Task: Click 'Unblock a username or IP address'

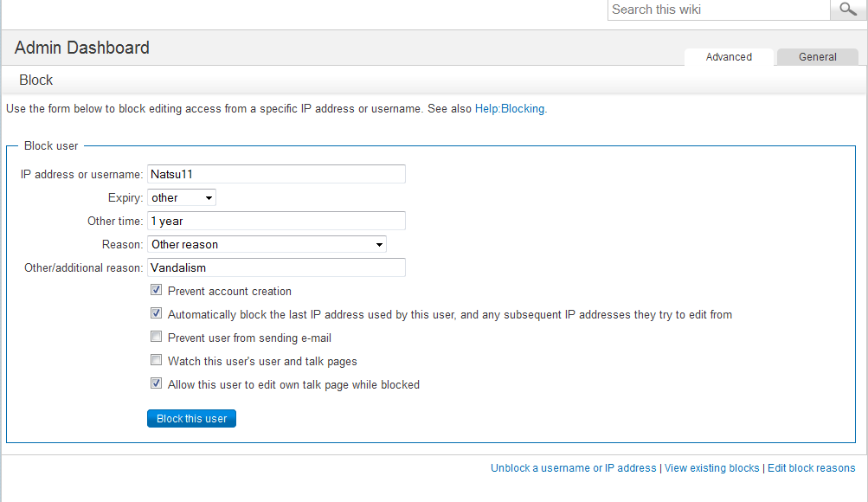Action: click(x=573, y=467)
